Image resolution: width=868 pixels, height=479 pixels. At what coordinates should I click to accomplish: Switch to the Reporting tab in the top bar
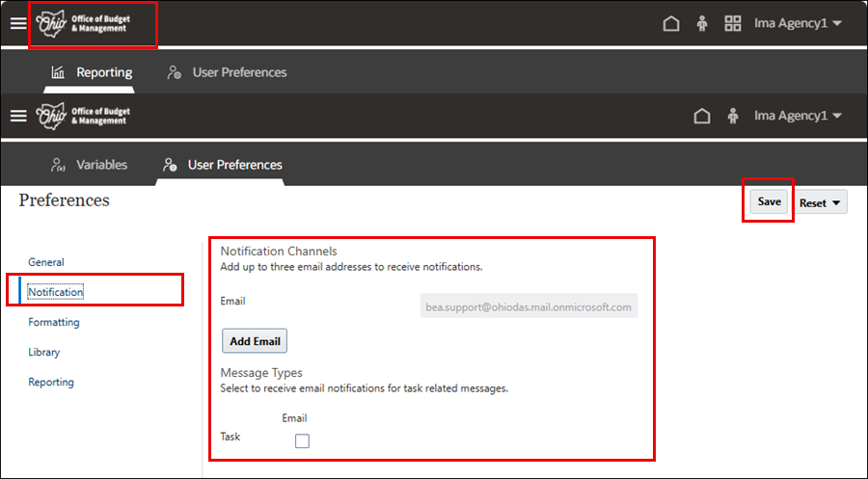click(92, 72)
